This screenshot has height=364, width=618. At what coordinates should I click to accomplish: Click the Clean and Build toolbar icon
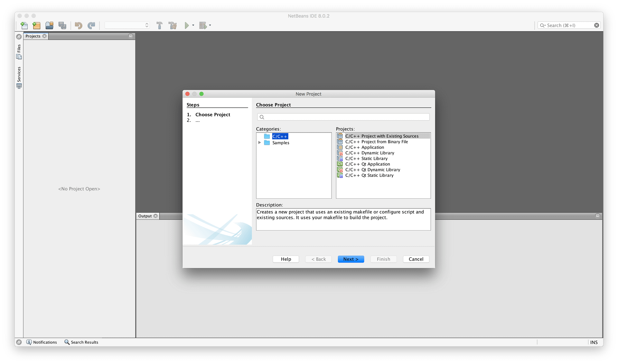click(173, 25)
